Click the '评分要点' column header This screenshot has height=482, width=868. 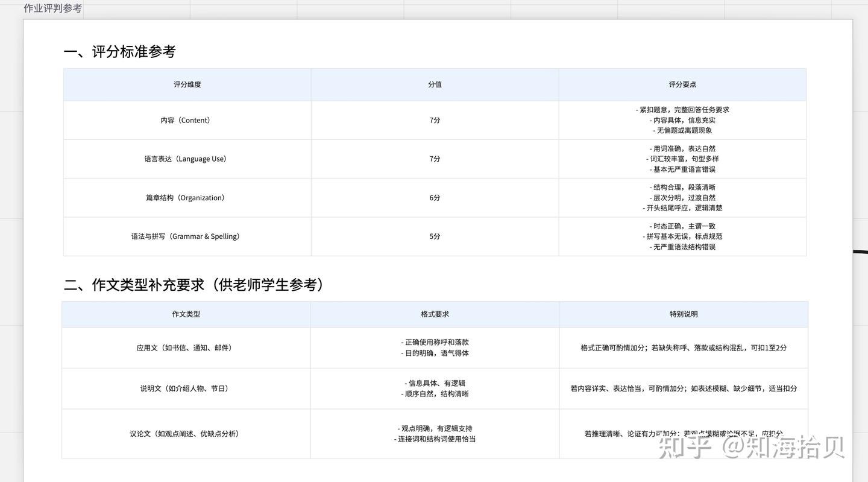[682, 84]
